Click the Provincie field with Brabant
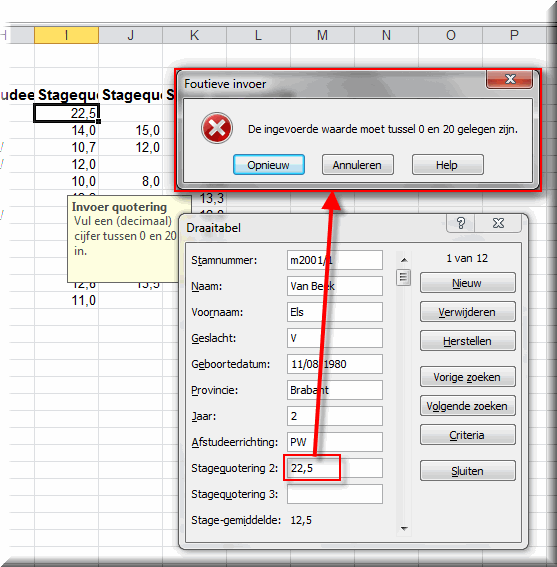 (335, 390)
